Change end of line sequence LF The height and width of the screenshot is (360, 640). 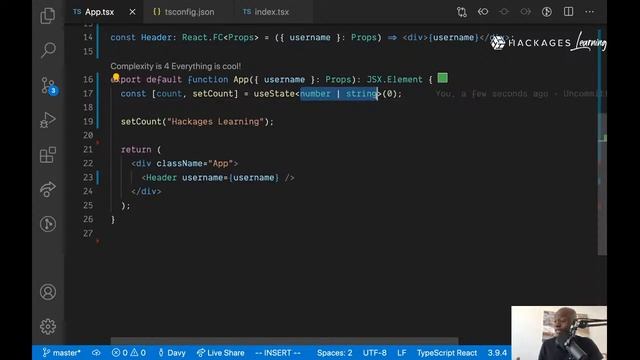click(402, 353)
